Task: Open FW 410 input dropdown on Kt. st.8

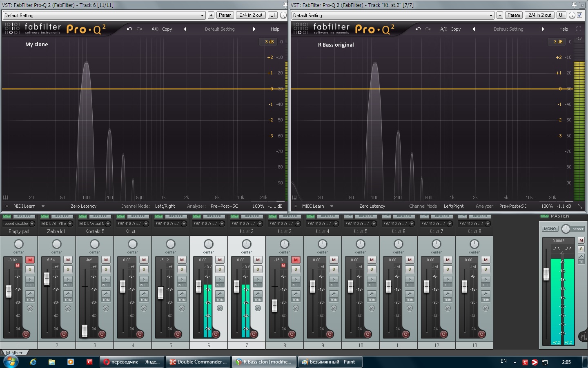Action: (488, 224)
